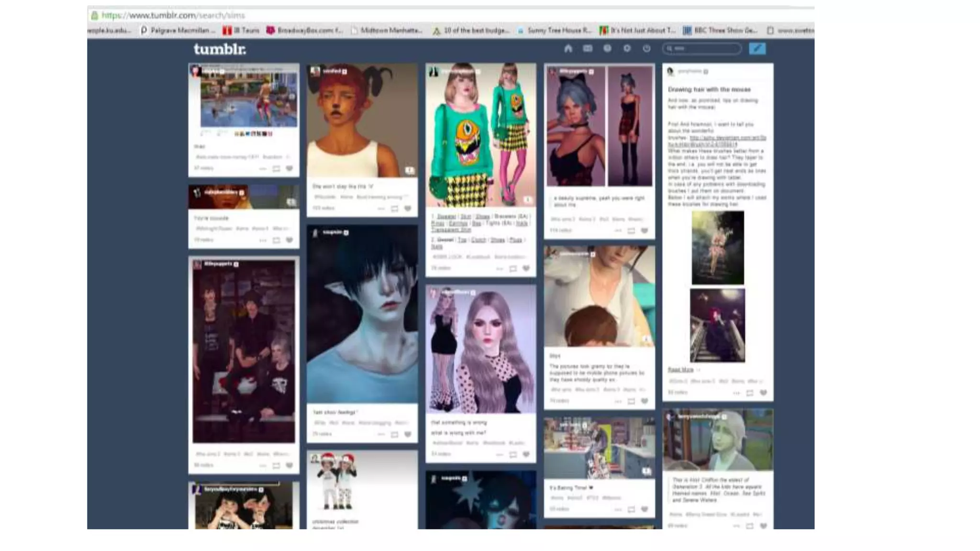The image size is (980, 551).
Task: Open more options on swimming pool post
Action: (263, 168)
